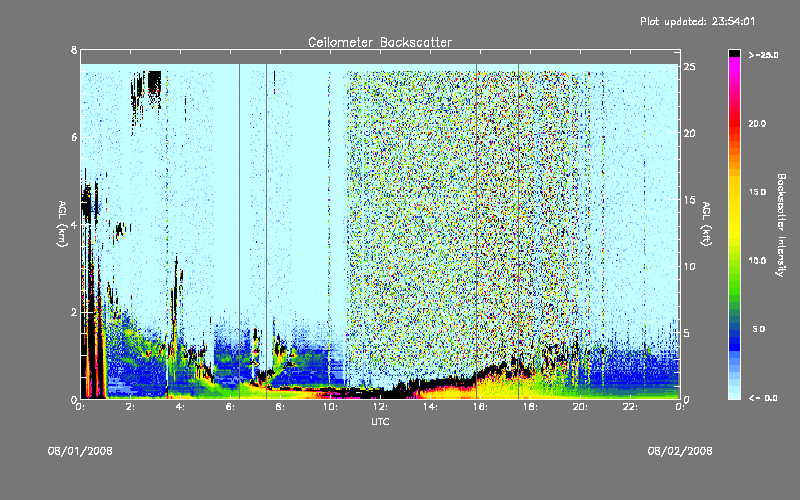Click the black top of the colorbar
This screenshot has height=500, width=800.
734,53
